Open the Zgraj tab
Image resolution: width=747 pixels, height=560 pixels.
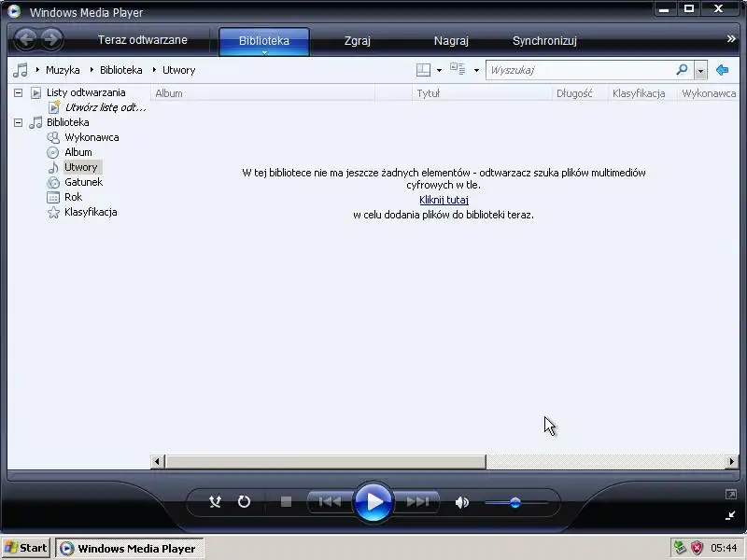[x=358, y=41]
